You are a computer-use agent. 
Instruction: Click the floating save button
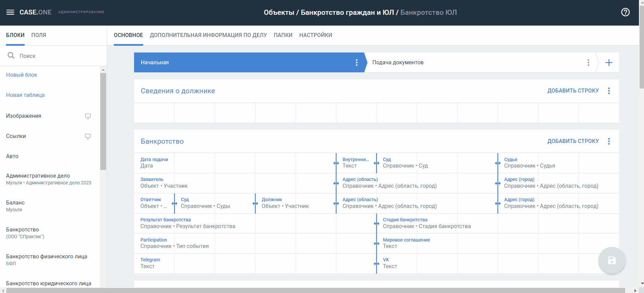coord(612,260)
